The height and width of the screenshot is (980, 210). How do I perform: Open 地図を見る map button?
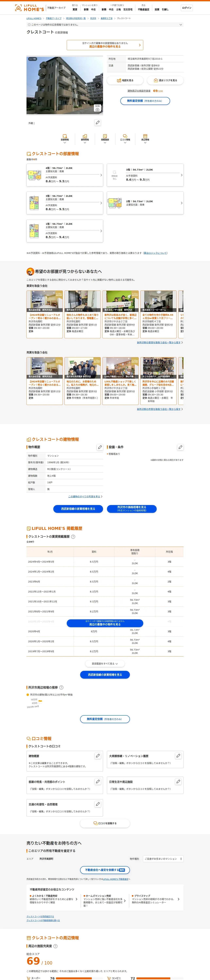[125, 80]
